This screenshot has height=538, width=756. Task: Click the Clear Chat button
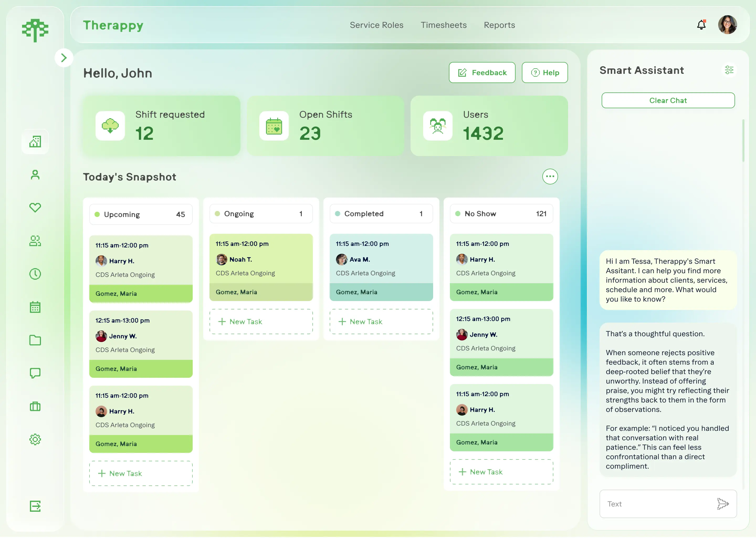click(668, 100)
